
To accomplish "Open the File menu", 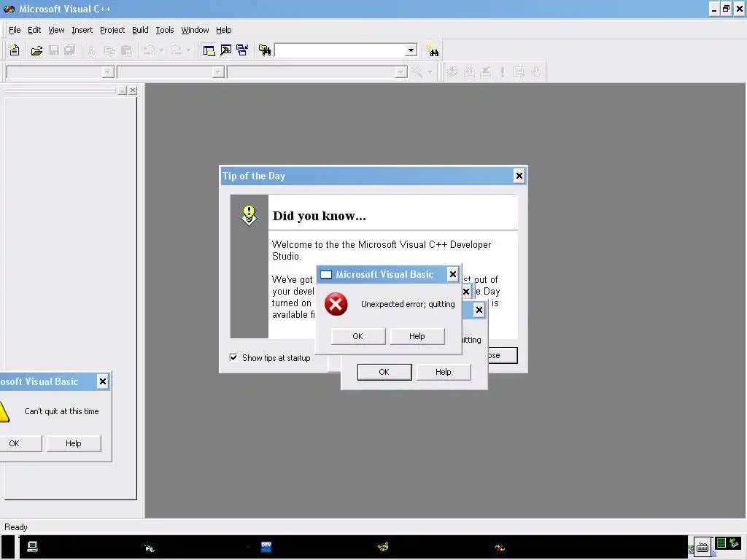I will click(x=15, y=30).
